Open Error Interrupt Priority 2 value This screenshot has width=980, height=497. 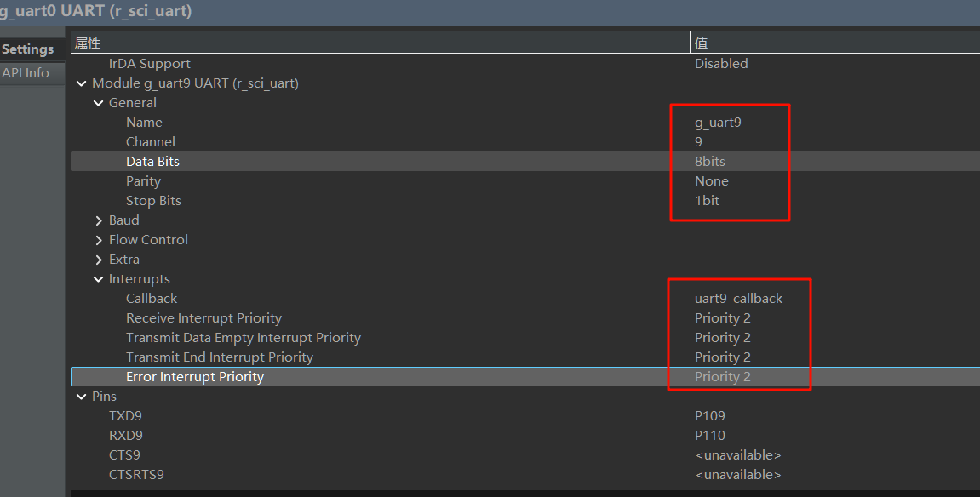point(723,376)
